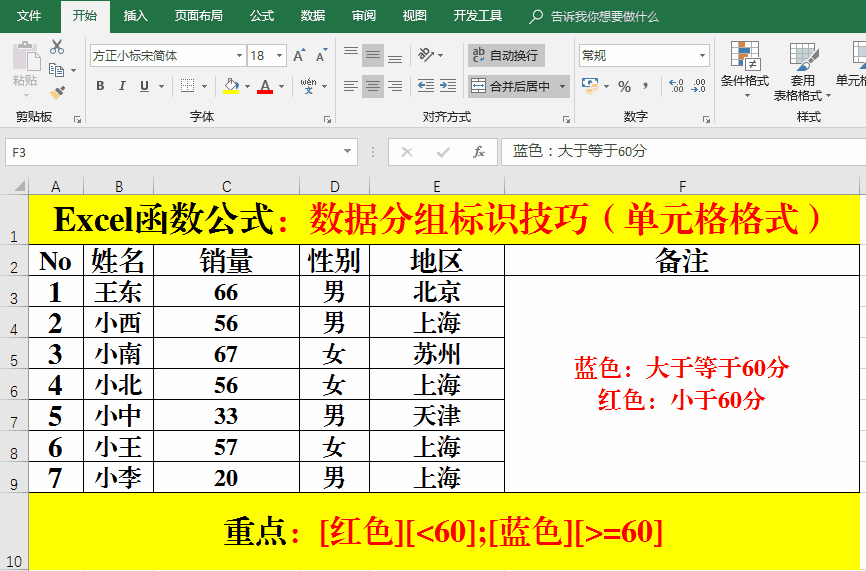Switch to the 数据 tab
The image size is (866, 571).
[313, 16]
